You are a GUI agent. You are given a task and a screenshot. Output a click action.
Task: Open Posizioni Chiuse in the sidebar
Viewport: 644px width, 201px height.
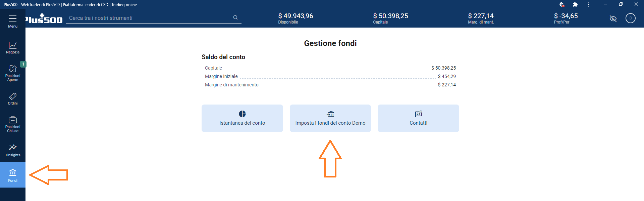pyautogui.click(x=13, y=124)
